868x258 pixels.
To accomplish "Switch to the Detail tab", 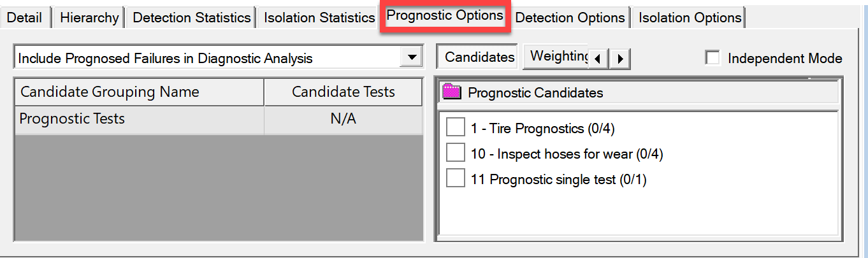I will [25, 18].
